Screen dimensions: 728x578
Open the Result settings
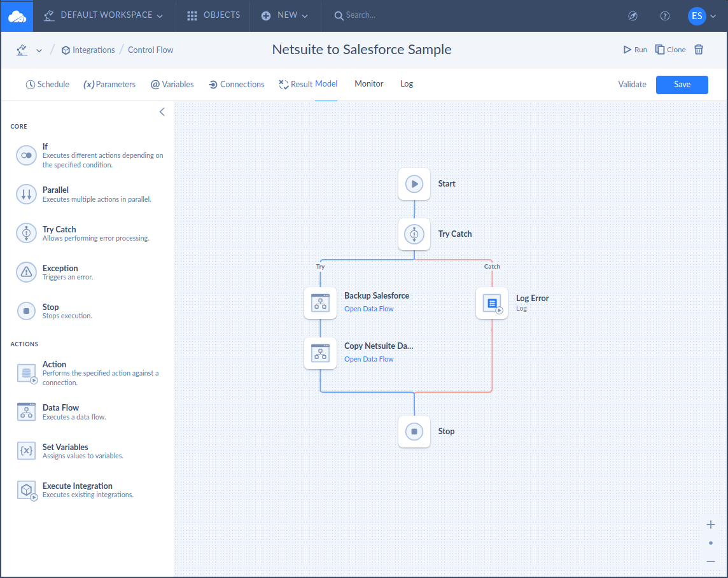coord(295,85)
